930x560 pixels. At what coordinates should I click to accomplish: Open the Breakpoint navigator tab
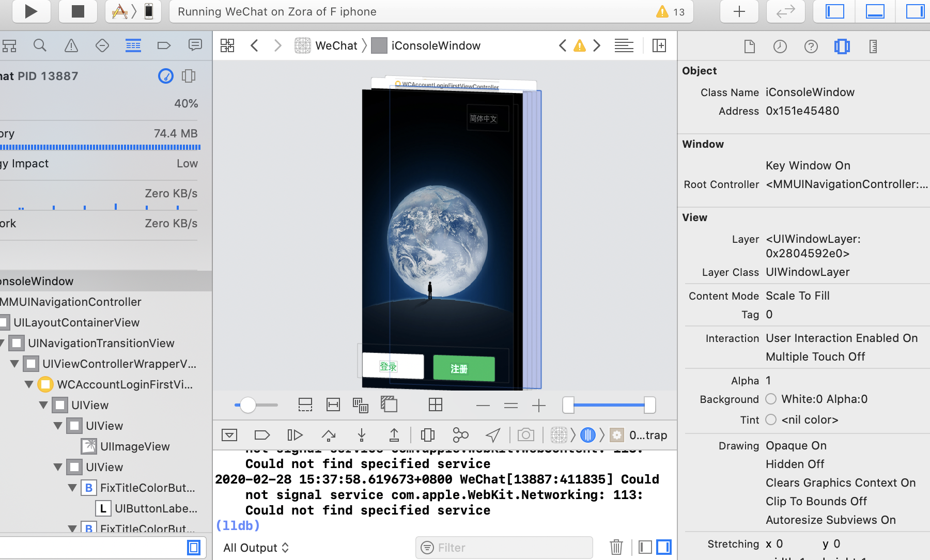point(164,45)
